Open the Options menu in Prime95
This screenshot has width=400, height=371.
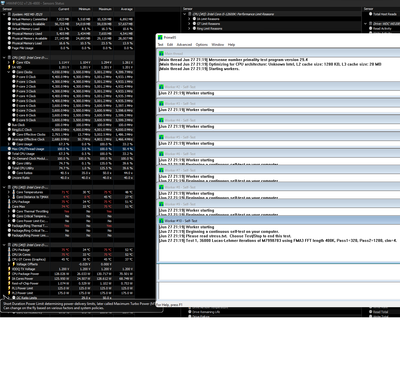pyautogui.click(x=202, y=44)
